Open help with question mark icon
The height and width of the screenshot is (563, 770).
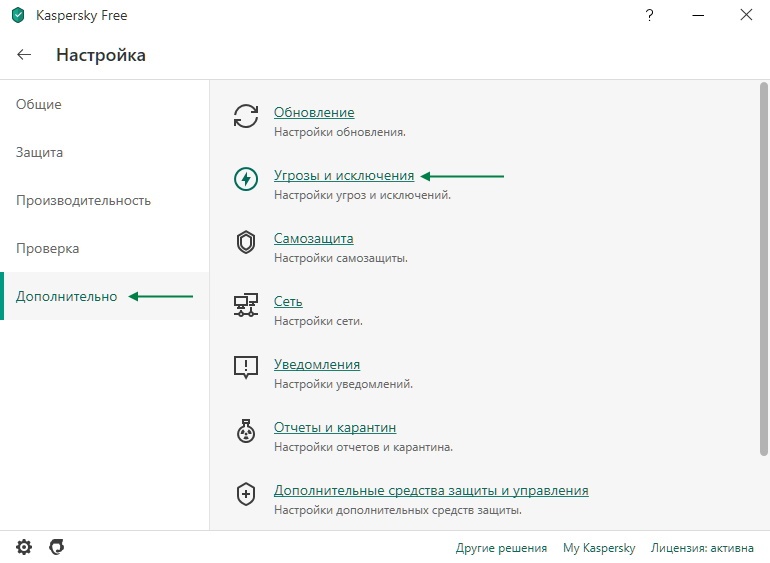point(649,15)
